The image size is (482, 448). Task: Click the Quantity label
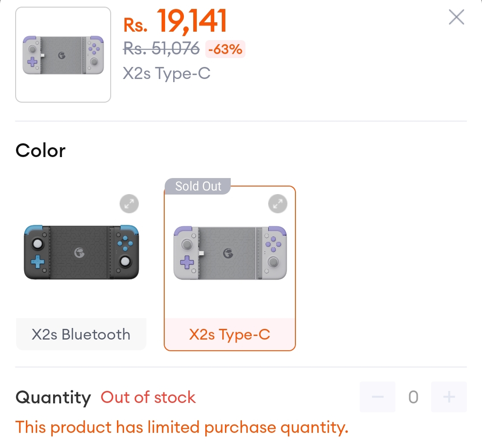pos(53,398)
